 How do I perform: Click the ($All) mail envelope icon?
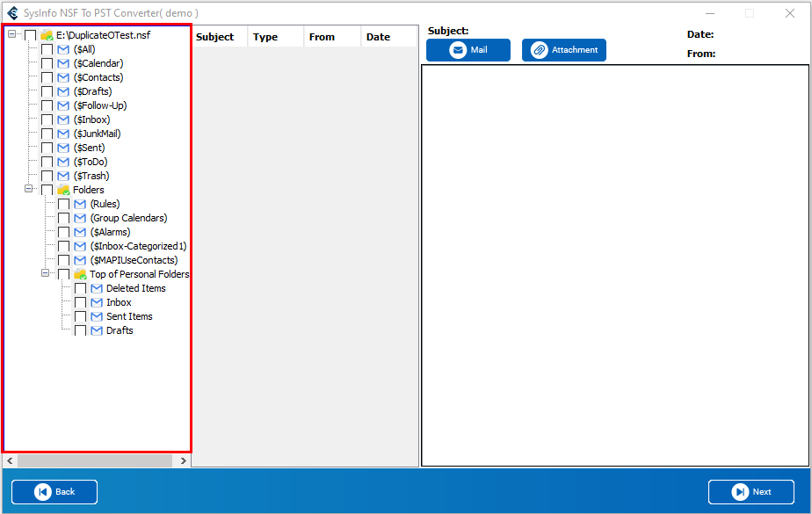(63, 50)
